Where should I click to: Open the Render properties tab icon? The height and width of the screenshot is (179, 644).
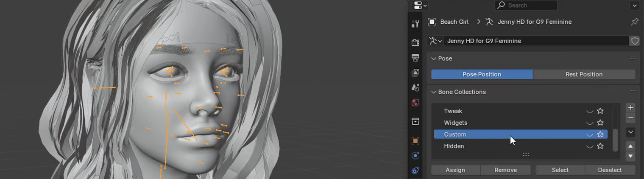[415, 42]
